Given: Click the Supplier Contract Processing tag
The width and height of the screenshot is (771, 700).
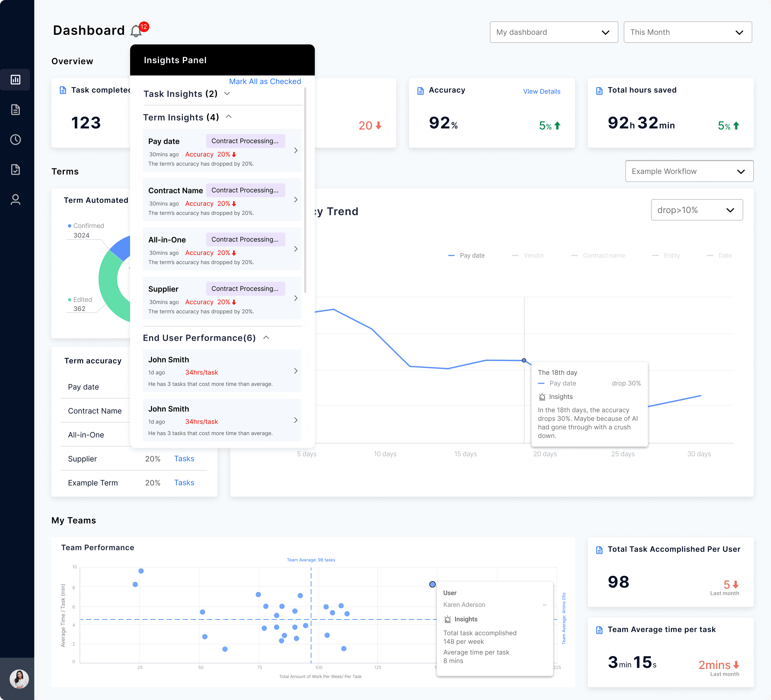Looking at the screenshot, I should click(x=245, y=289).
